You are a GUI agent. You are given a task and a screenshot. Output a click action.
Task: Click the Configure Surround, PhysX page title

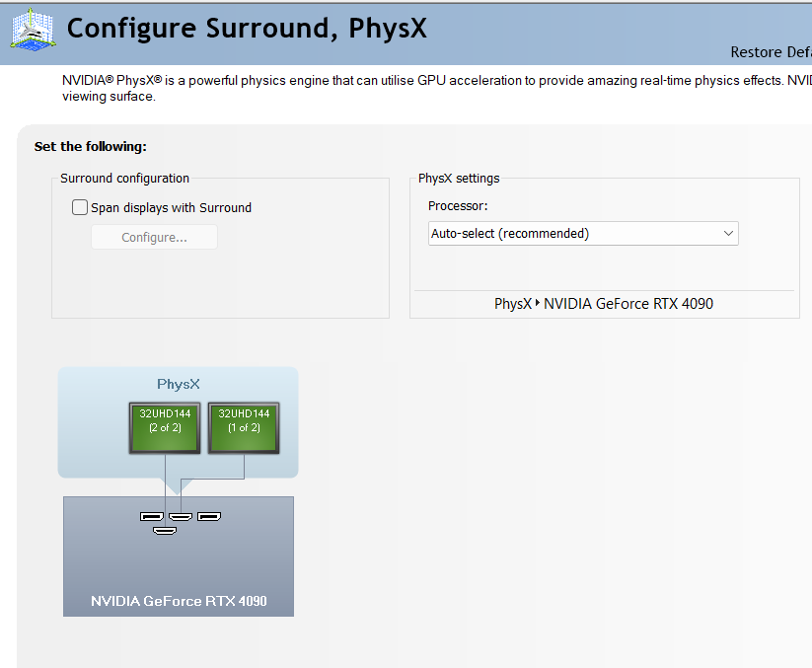pyautogui.click(x=247, y=28)
